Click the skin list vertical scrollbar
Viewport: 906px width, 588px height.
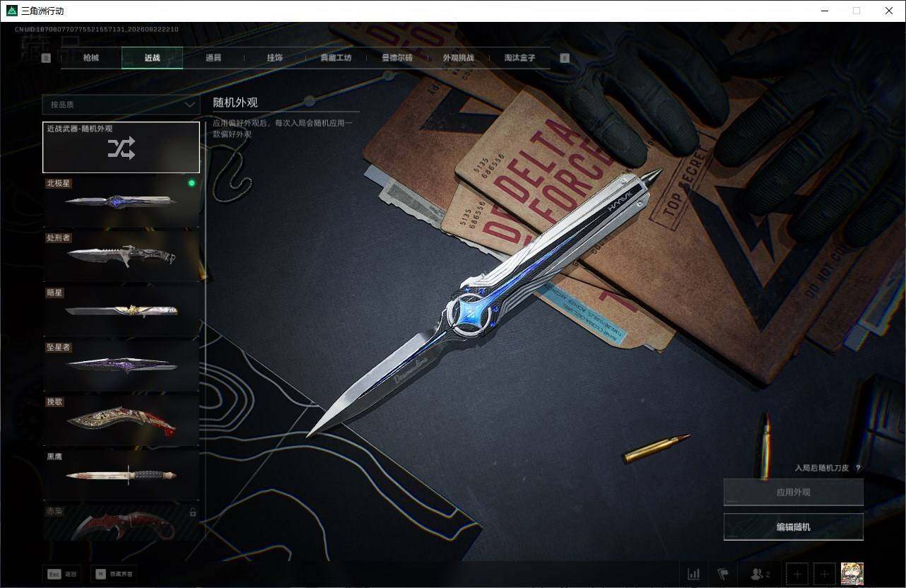[x=205, y=331]
